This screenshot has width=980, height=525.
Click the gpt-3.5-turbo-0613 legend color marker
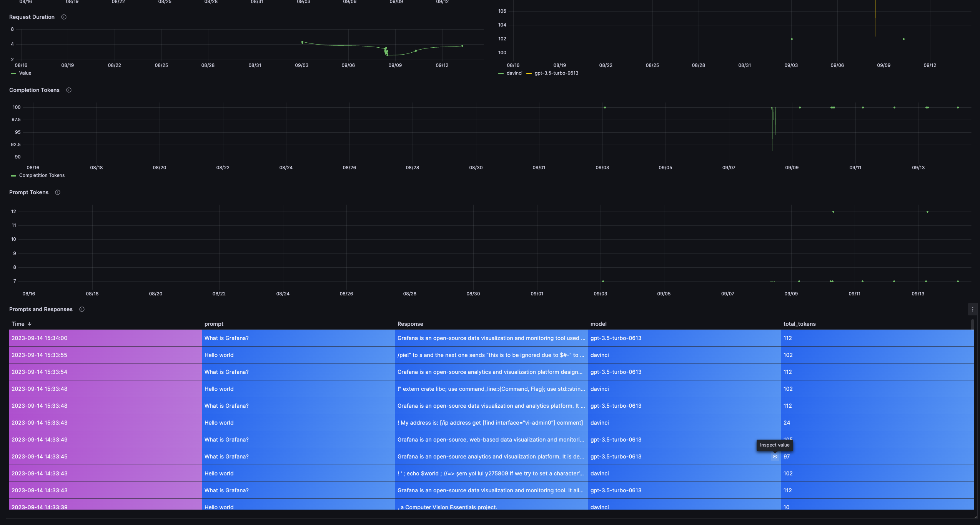click(529, 73)
